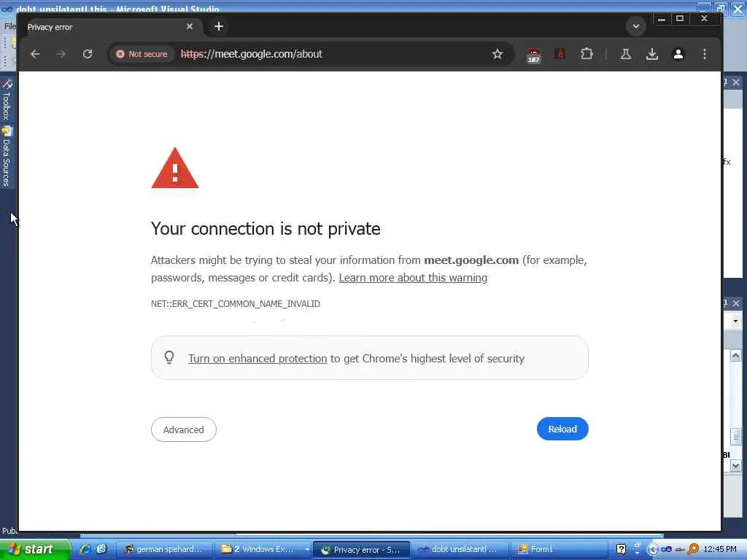This screenshot has width=747, height=560.
Task: Open the Chrome profile avatar
Action: click(678, 54)
